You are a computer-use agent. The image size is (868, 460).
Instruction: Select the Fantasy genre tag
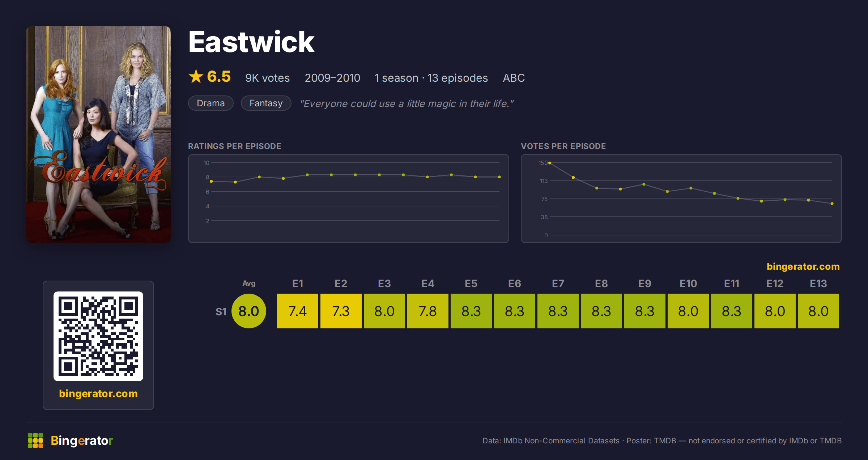click(x=266, y=103)
